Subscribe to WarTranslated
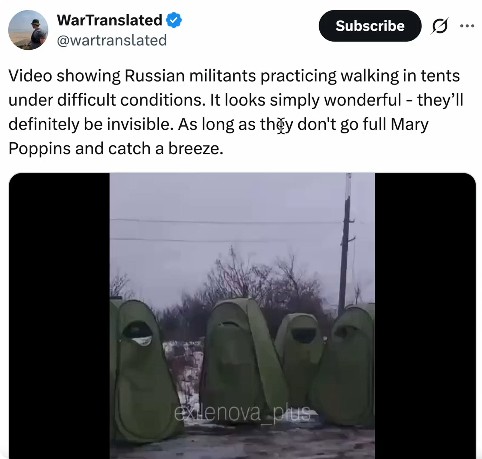This screenshot has height=459, width=482. (370, 26)
